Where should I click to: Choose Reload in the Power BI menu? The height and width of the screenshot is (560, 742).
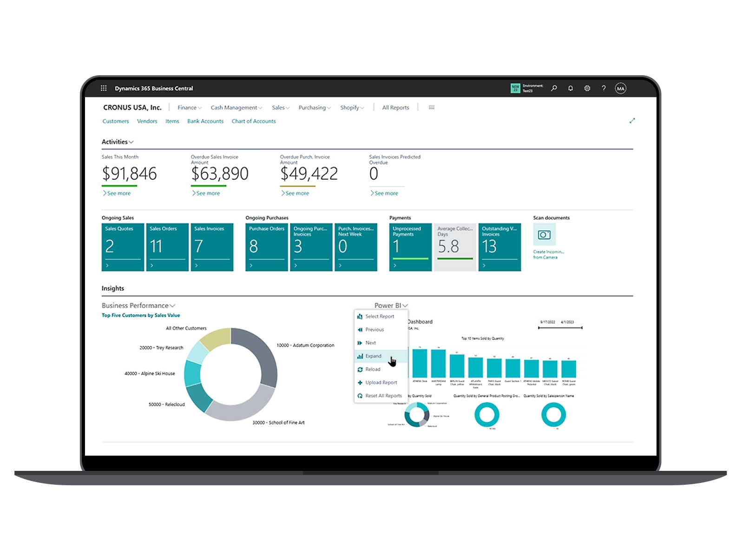pyautogui.click(x=381, y=369)
